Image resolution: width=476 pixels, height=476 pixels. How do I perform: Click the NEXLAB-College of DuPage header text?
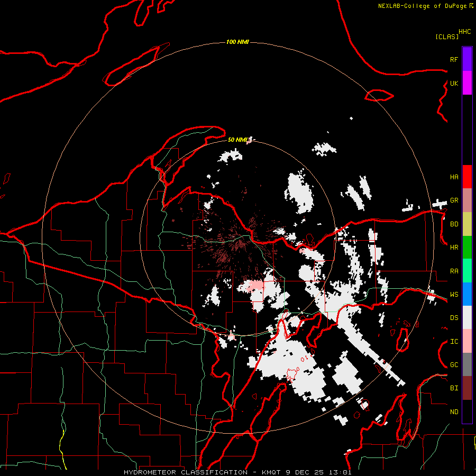[x=423, y=6]
